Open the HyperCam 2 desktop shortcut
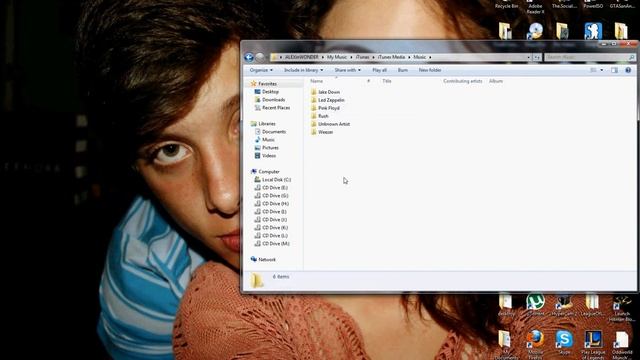Viewport: 640px width, 360px height. (x=564, y=304)
